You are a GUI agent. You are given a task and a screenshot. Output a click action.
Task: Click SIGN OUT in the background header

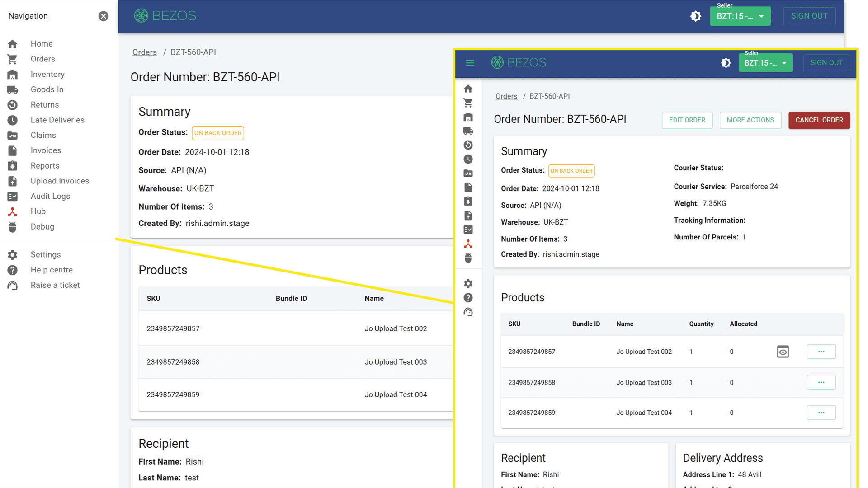click(x=809, y=16)
